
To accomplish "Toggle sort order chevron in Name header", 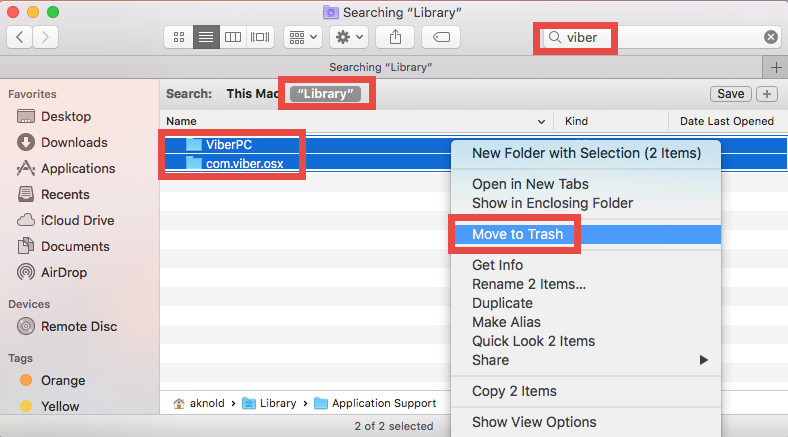I will click(541, 122).
